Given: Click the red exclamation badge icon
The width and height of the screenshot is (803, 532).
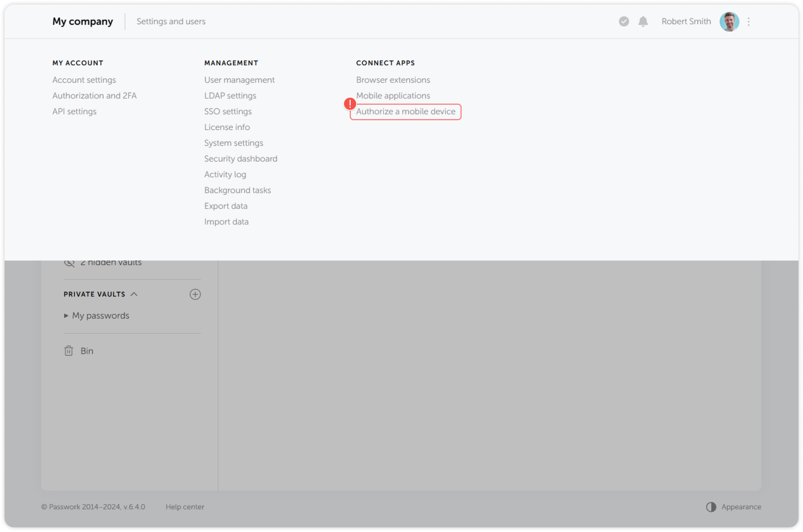Looking at the screenshot, I should [x=350, y=103].
